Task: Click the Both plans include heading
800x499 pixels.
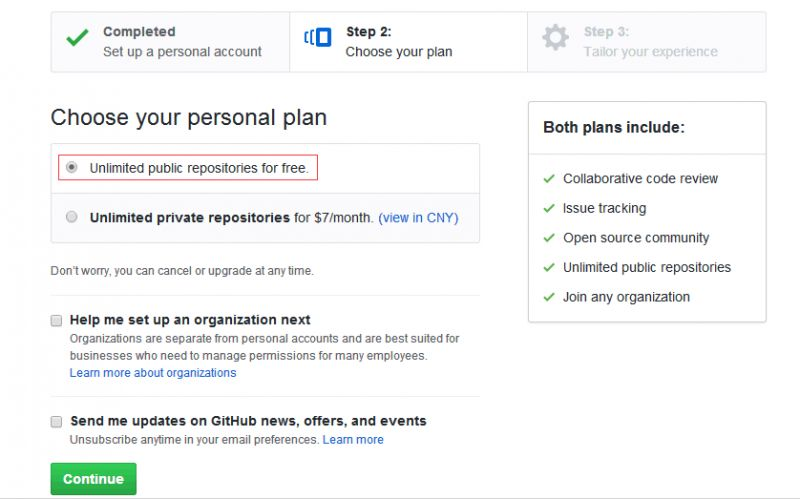Action: pyautogui.click(x=614, y=127)
